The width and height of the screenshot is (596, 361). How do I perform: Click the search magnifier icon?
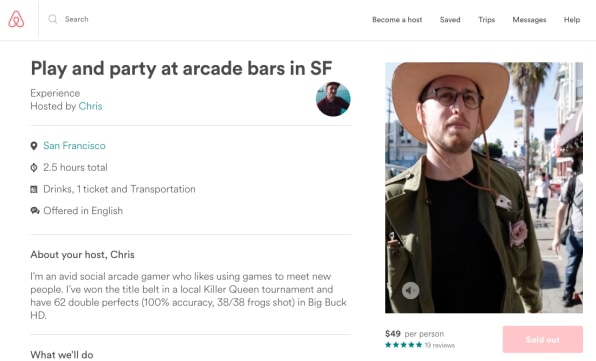52,19
